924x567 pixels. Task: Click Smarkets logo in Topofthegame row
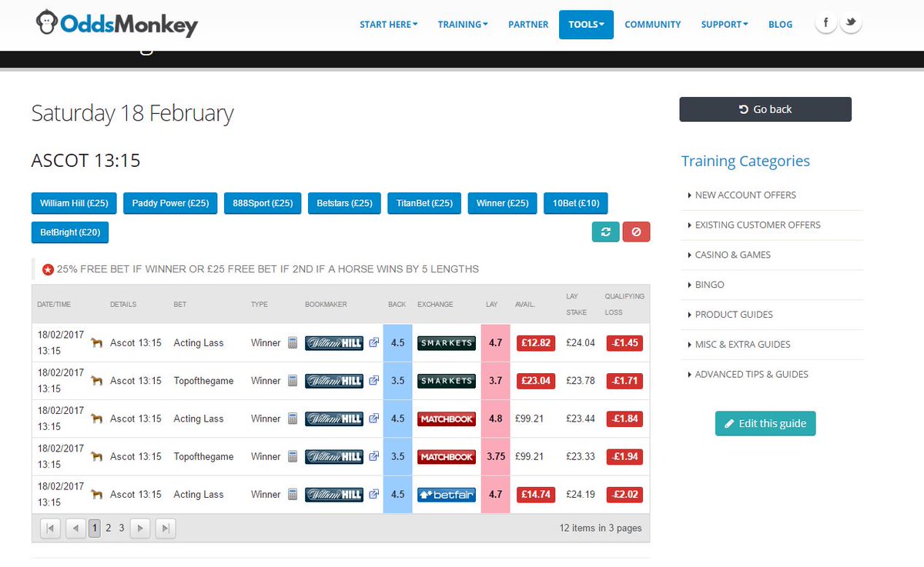(447, 380)
